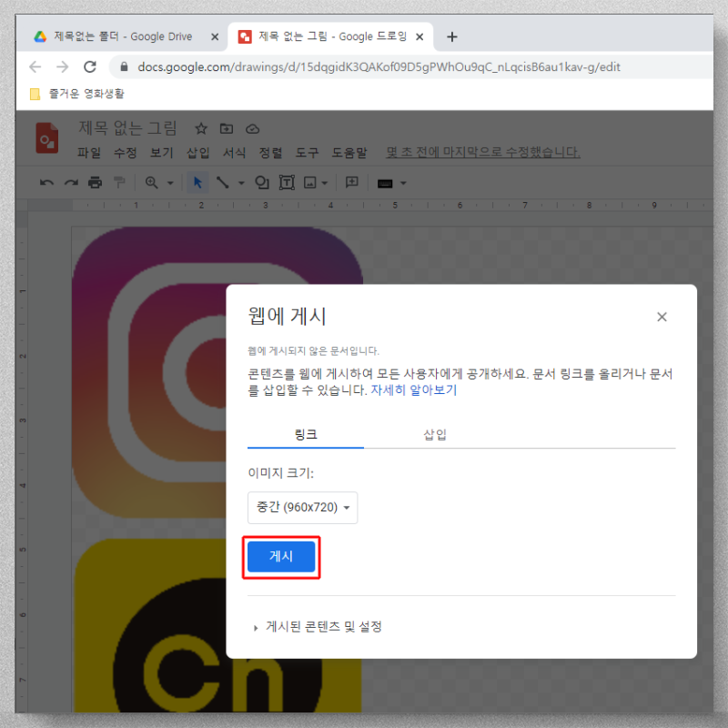Click the 몇 초 전에 마지막으로 수정했습니다 link
728x728 pixels.
(x=483, y=152)
